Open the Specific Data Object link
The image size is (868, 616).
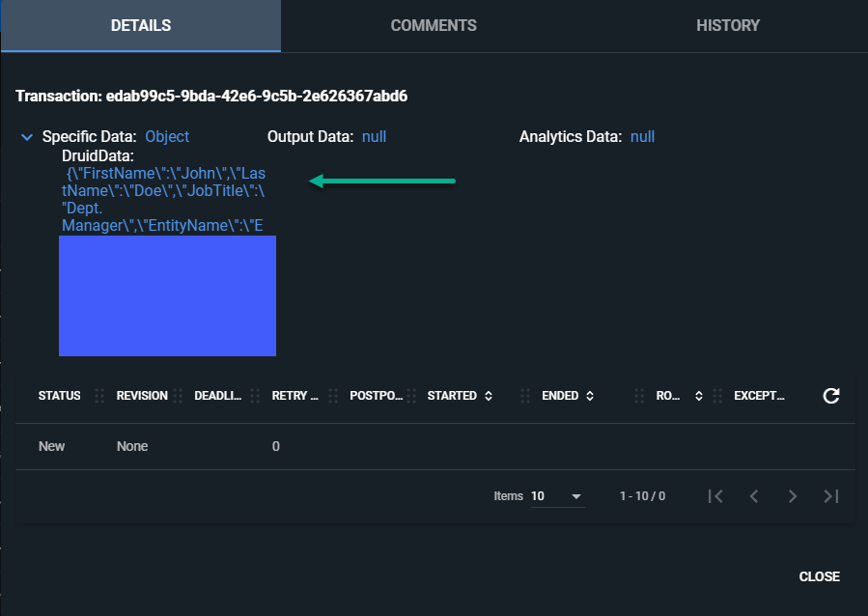pos(167,136)
